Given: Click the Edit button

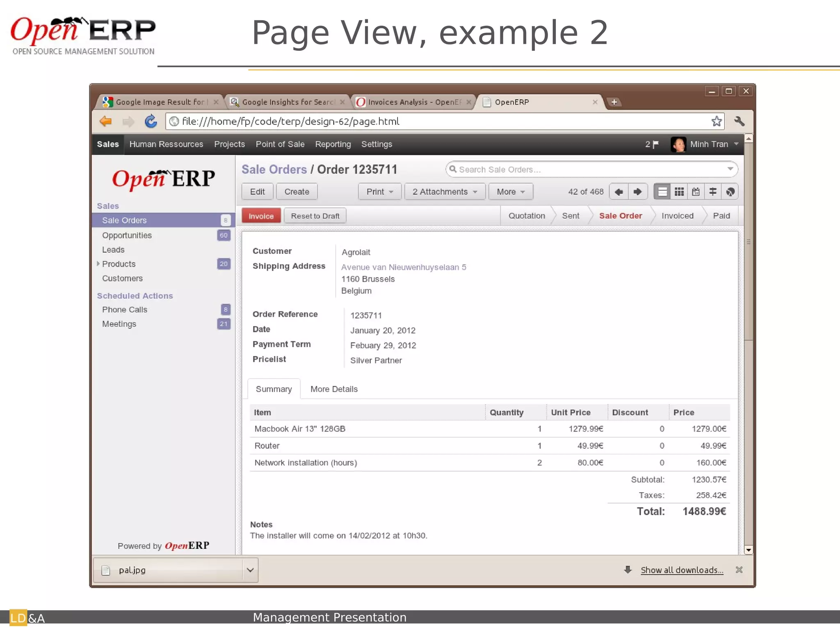Looking at the screenshot, I should tap(258, 192).
